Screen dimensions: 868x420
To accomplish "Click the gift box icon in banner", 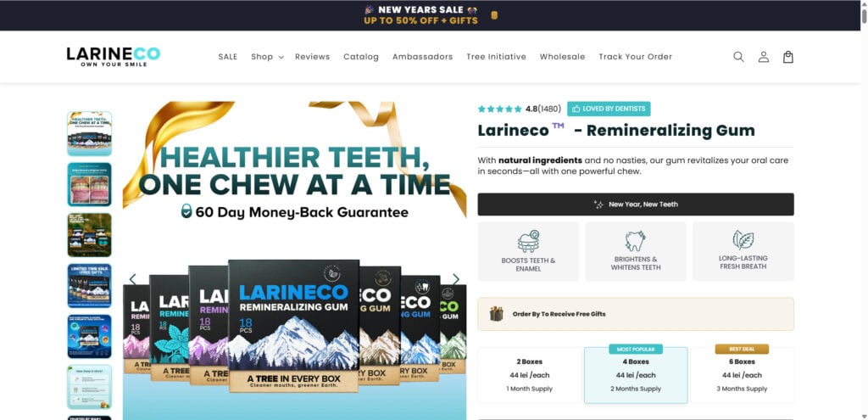I will [x=496, y=314].
